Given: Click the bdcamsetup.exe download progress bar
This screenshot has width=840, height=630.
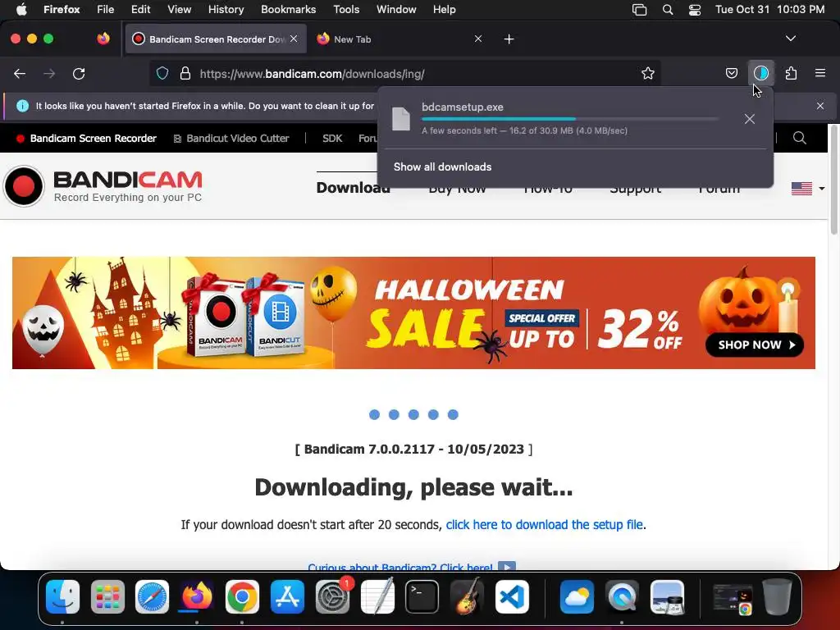Looking at the screenshot, I should coord(569,119).
